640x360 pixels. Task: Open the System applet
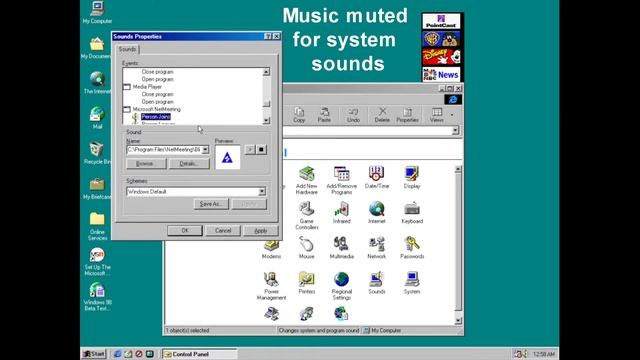(x=412, y=282)
